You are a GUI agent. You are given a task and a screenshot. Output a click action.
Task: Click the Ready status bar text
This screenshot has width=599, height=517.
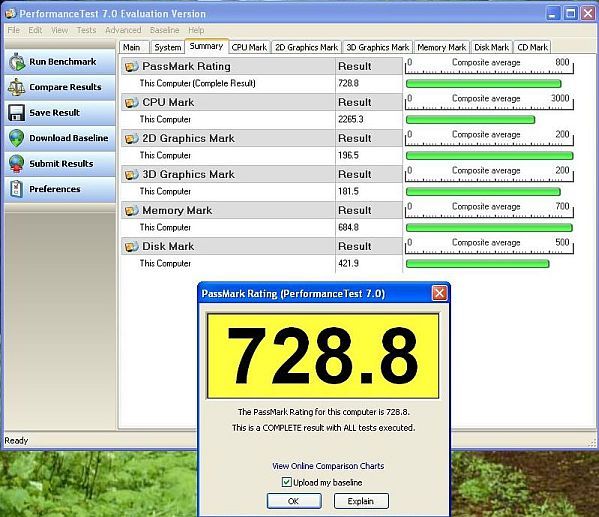pyautogui.click(x=16, y=441)
